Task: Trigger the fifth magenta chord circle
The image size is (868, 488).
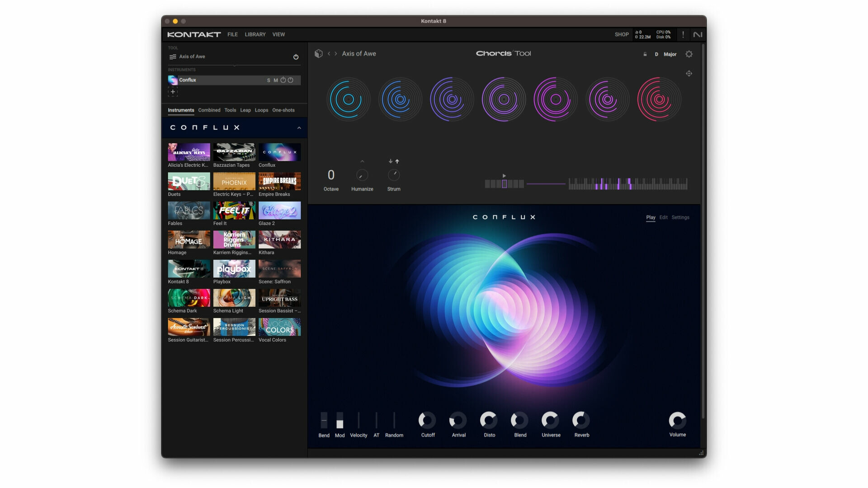Action: click(556, 99)
